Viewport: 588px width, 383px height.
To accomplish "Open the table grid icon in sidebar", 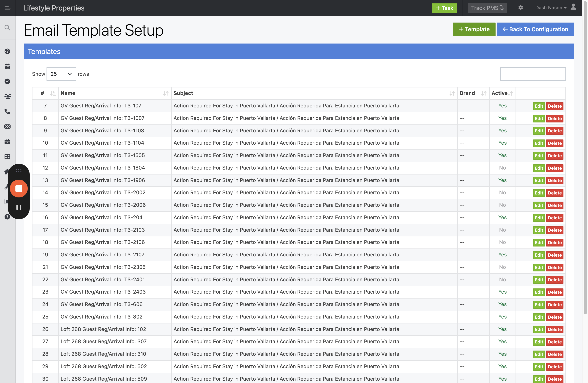I will 7,156.
